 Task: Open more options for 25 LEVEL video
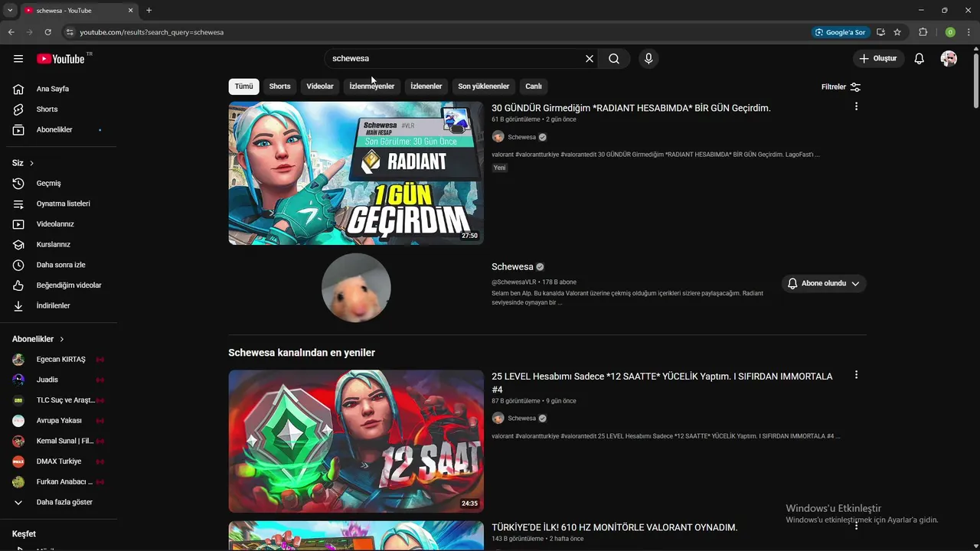point(856,375)
